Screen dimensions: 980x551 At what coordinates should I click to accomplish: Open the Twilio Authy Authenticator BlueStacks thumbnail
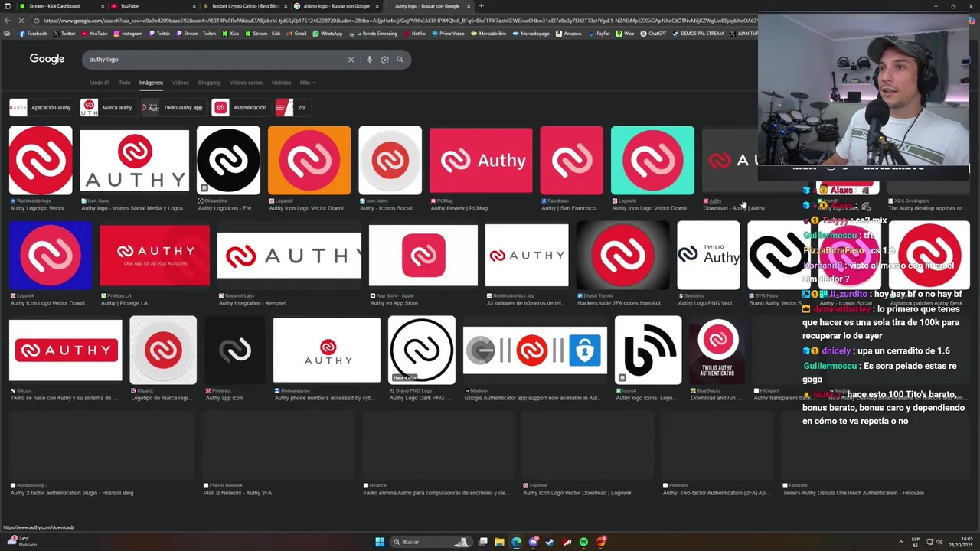coord(717,350)
